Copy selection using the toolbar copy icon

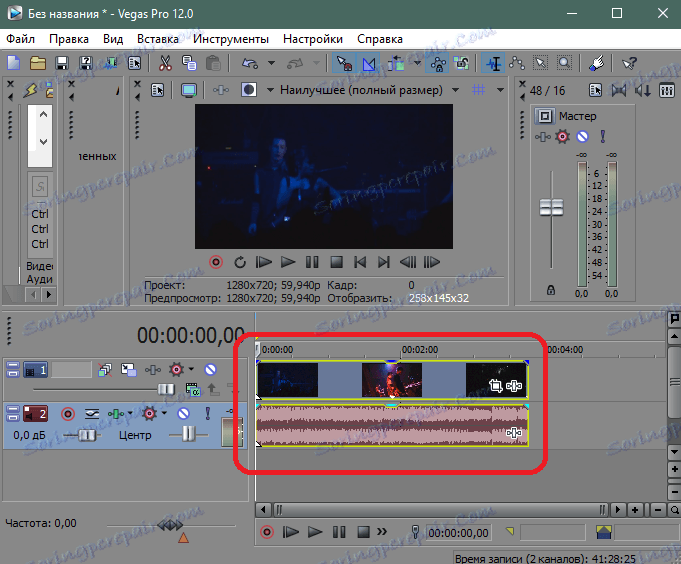point(189,63)
